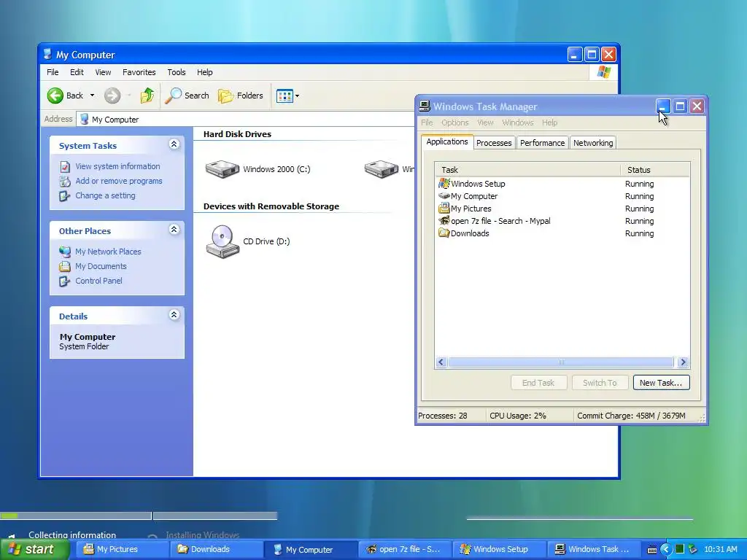747x560 pixels.
Task: Click the greyed Forward arrow button
Action: (112, 96)
